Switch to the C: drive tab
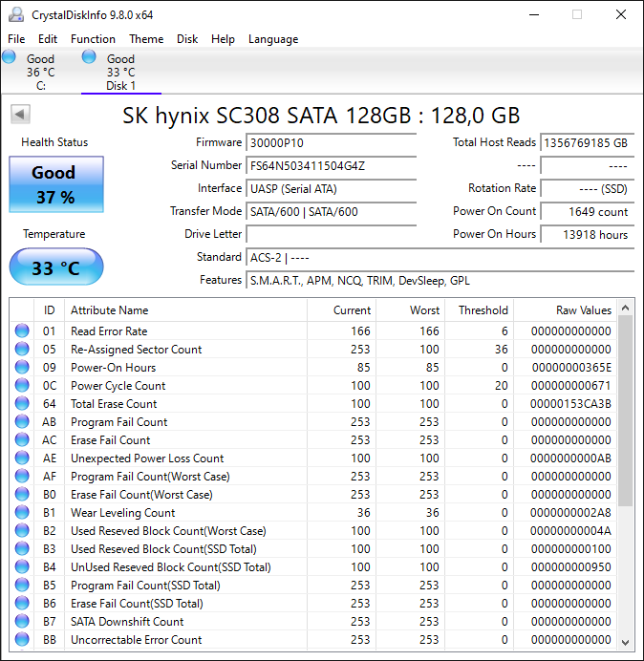This screenshot has height=661, width=644. [40, 72]
